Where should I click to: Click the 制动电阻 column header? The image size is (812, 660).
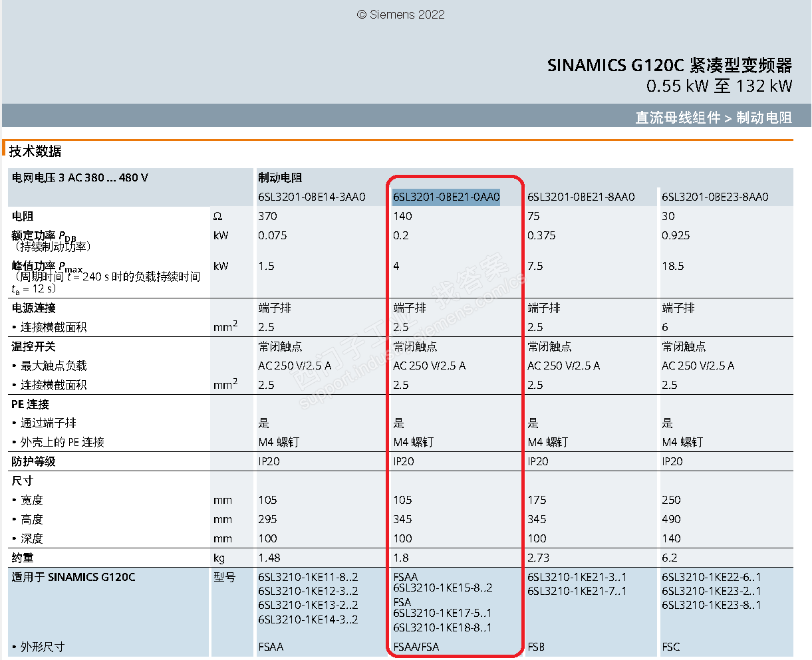(x=280, y=178)
